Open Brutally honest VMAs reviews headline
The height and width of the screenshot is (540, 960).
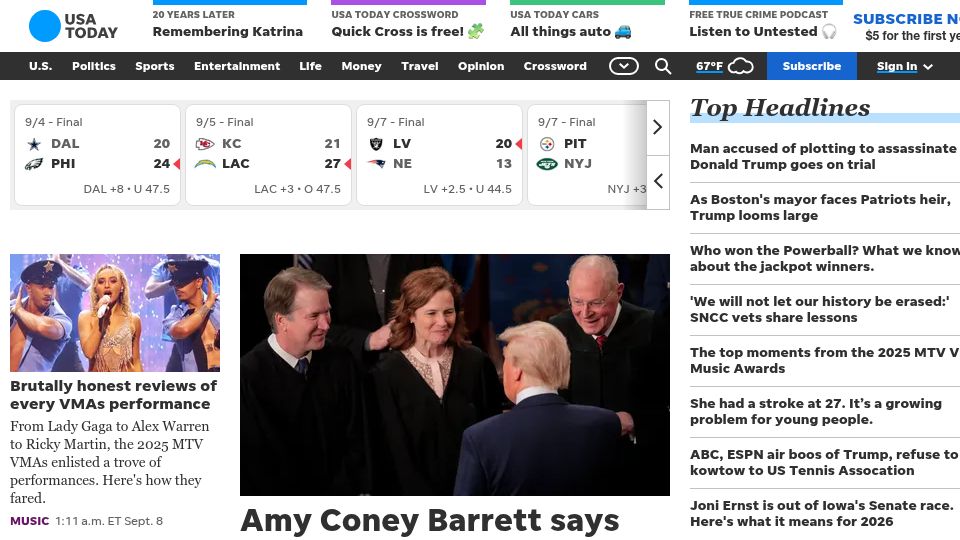(x=113, y=395)
